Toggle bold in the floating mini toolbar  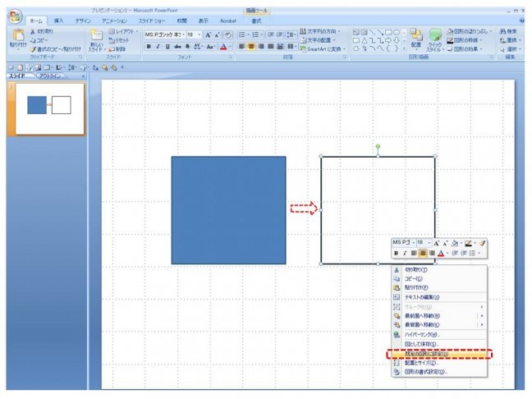click(x=396, y=254)
